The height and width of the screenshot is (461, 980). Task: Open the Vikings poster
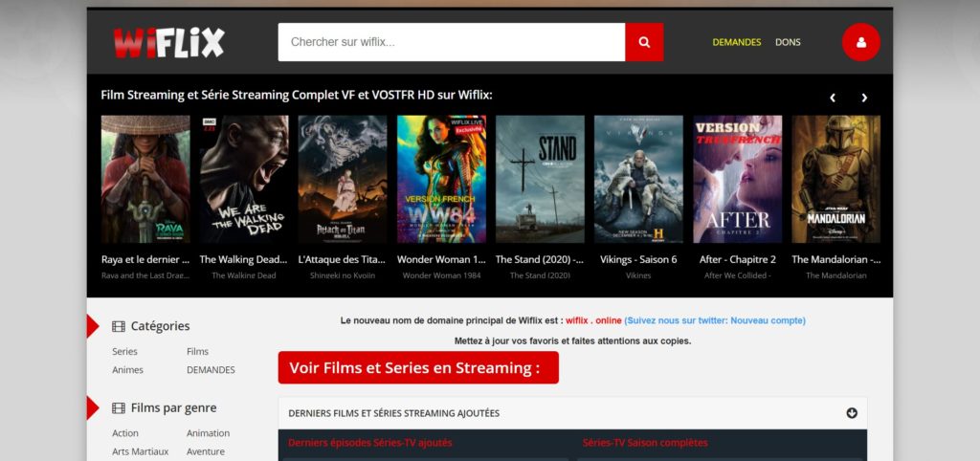[638, 179]
